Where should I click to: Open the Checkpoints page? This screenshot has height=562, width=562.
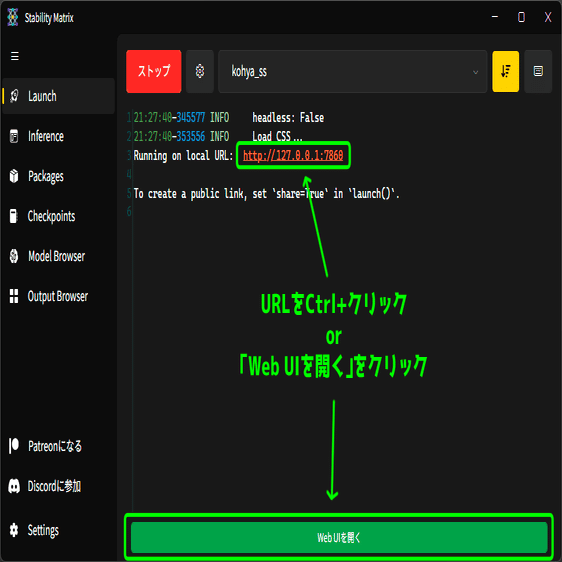(58, 216)
